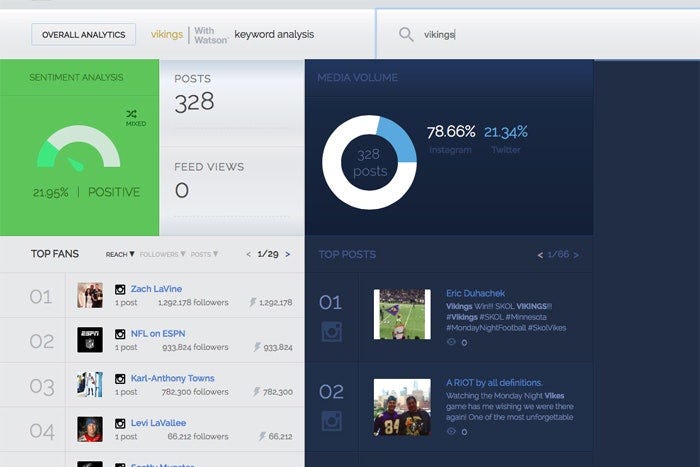
Task: Click the sentiment gauge meter
Action: (x=78, y=148)
